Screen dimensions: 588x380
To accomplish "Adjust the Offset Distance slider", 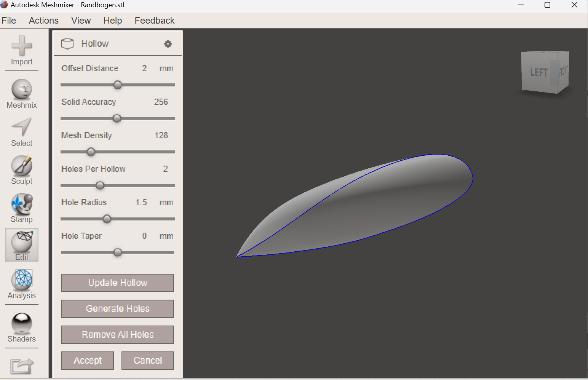I will click(117, 85).
